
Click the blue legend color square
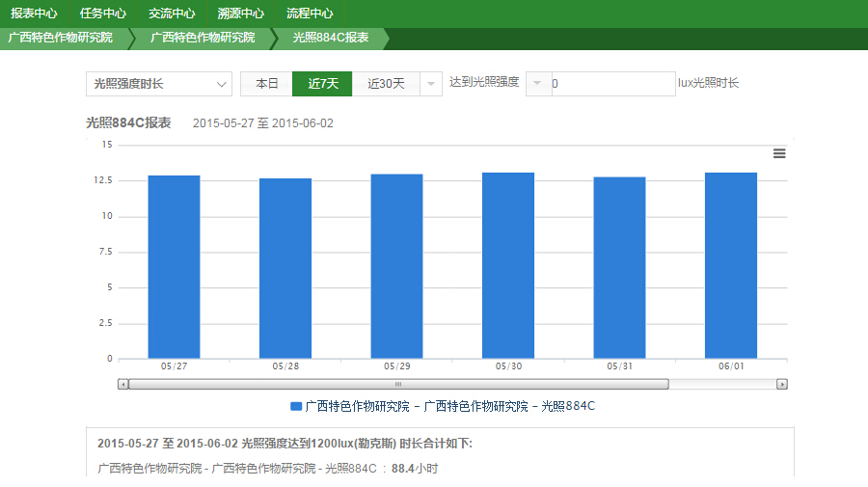(x=296, y=406)
